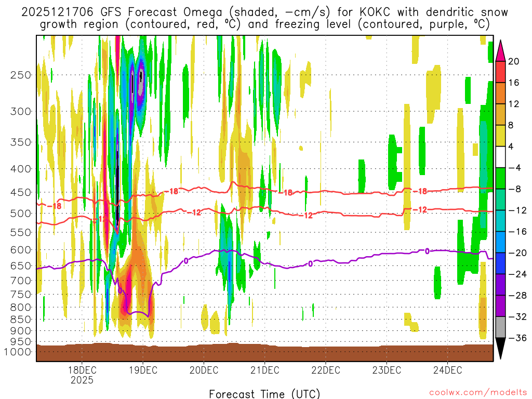Click the 22DEC time axis label
Viewport: 532px width, 399px height.
pos(326,370)
